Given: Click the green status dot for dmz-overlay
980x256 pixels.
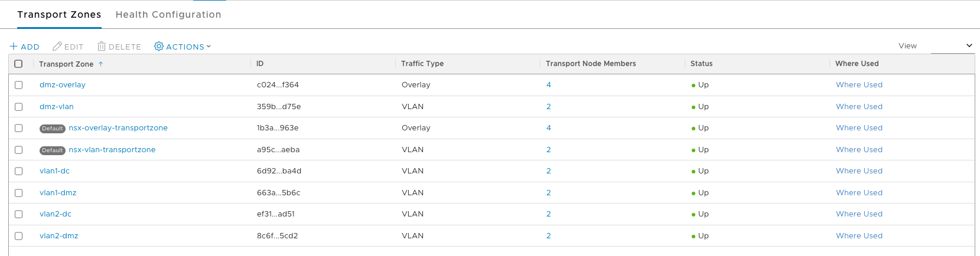Looking at the screenshot, I should 694,86.
